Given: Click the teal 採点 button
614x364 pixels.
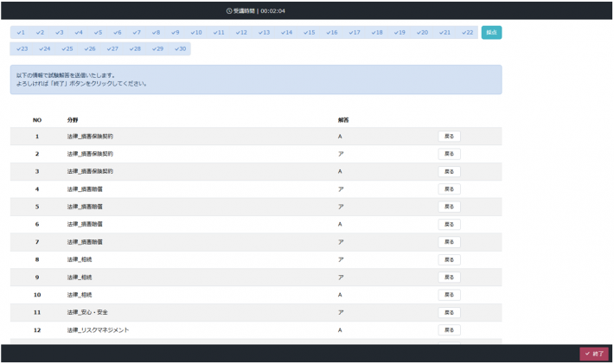Looking at the screenshot, I should (x=491, y=33).
